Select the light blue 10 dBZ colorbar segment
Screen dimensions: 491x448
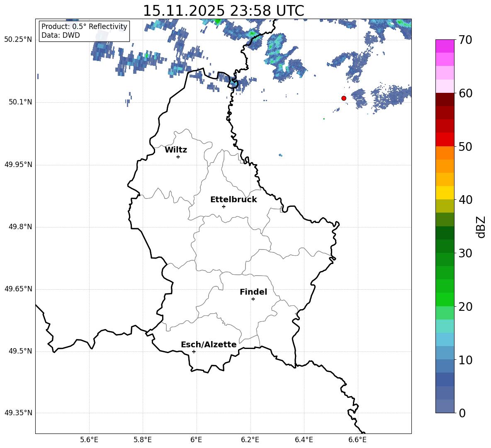point(445,353)
